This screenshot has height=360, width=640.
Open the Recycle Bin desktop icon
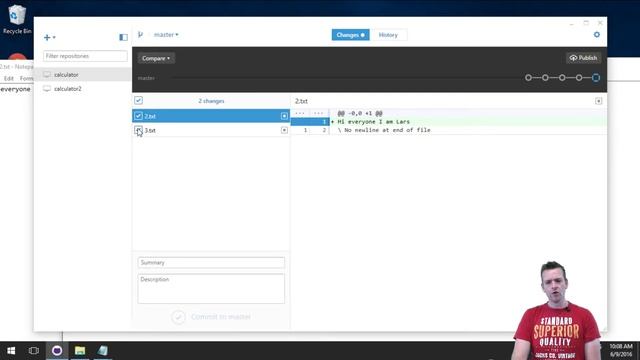coord(17,19)
